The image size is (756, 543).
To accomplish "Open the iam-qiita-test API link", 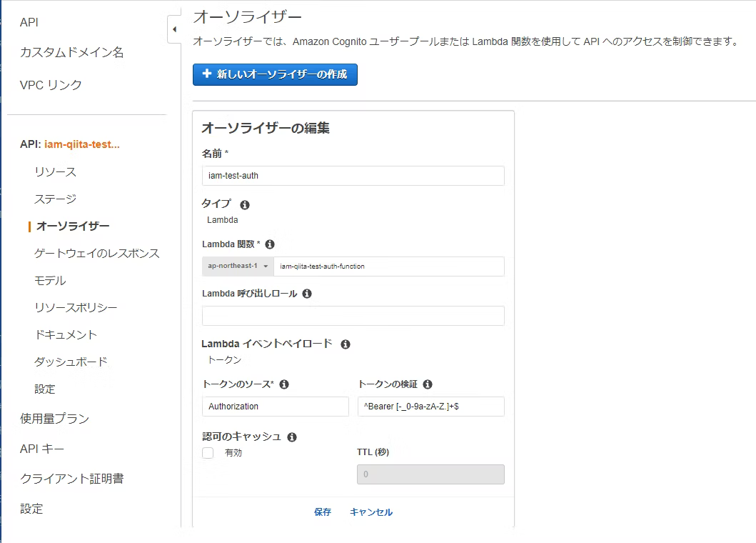I will (81, 144).
